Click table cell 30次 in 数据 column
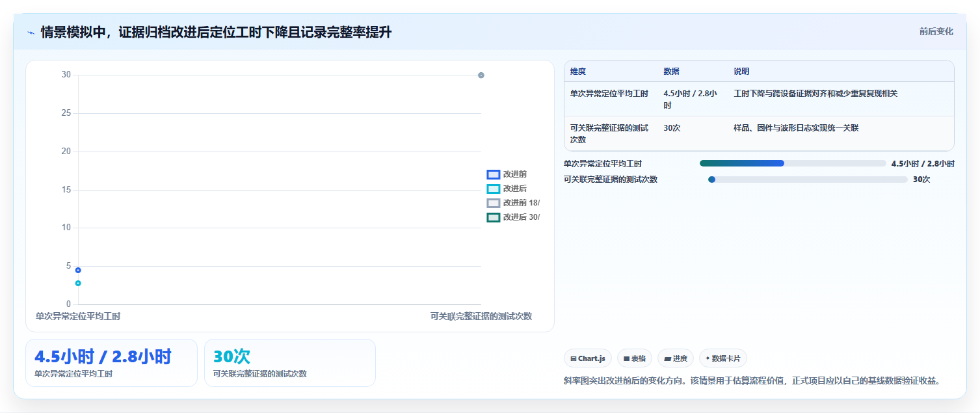Screen dimensions: 980x413 click(672, 128)
